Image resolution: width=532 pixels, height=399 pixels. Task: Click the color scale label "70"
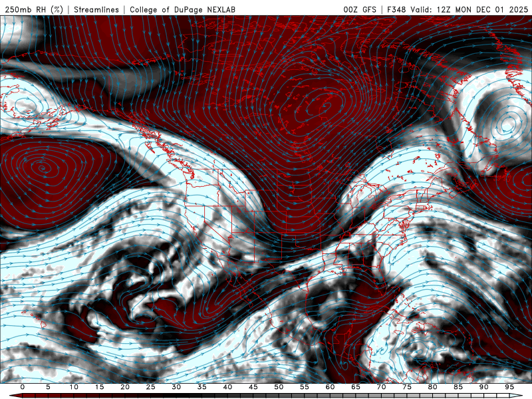click(x=381, y=387)
